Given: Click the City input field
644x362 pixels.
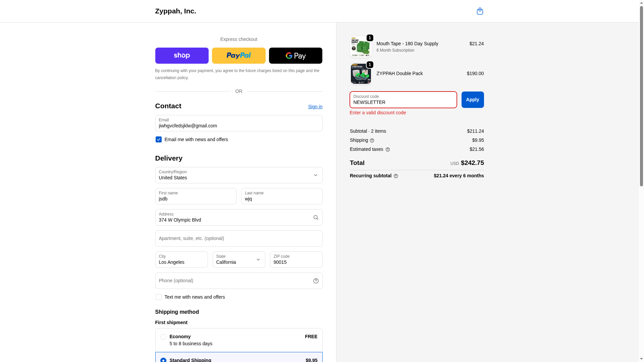Looking at the screenshot, I should point(181,259).
